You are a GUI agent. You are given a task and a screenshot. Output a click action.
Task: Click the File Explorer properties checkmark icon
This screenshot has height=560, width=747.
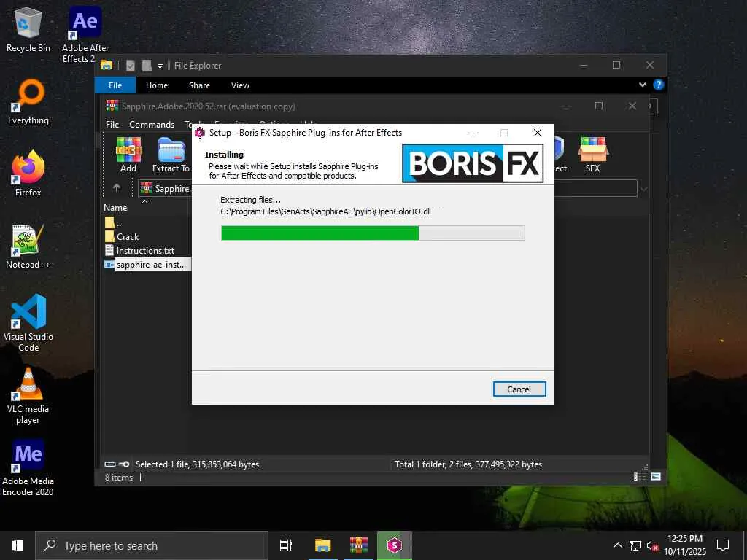pyautogui.click(x=131, y=66)
